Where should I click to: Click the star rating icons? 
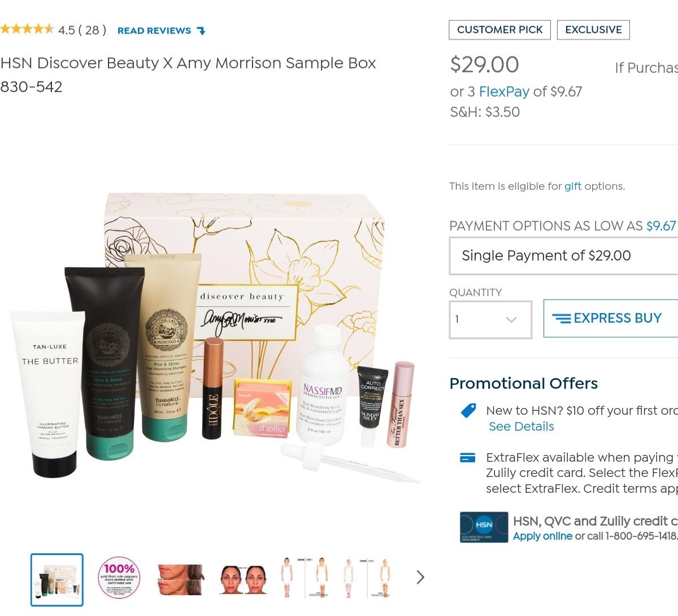pyautogui.click(x=27, y=29)
